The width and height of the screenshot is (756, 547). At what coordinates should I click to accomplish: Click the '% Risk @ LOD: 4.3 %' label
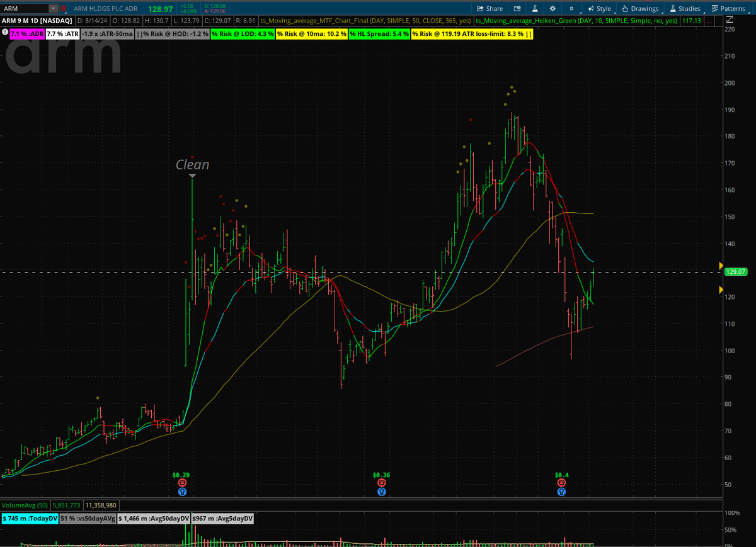point(243,33)
